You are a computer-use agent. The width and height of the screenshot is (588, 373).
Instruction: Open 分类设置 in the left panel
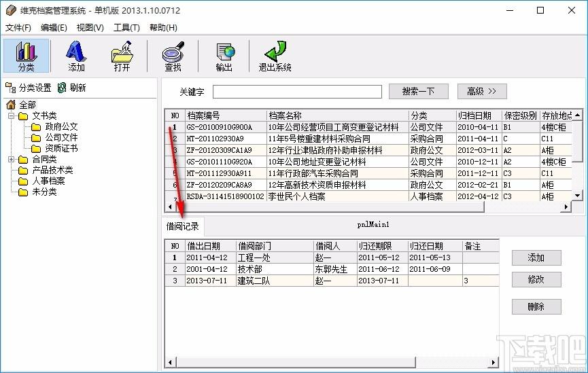(29, 88)
